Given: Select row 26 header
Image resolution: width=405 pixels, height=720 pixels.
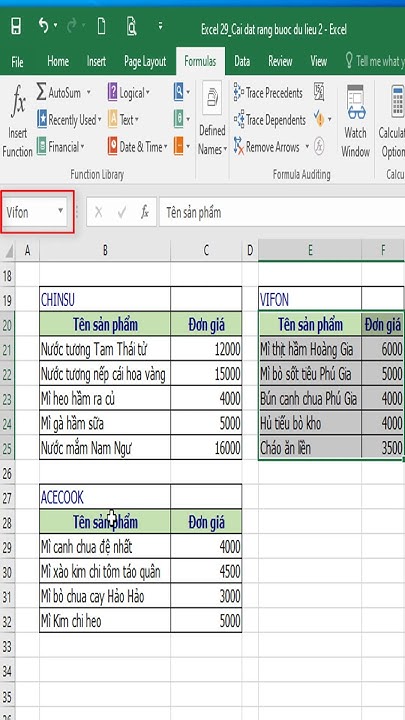Looking at the screenshot, I should tap(7, 472).
